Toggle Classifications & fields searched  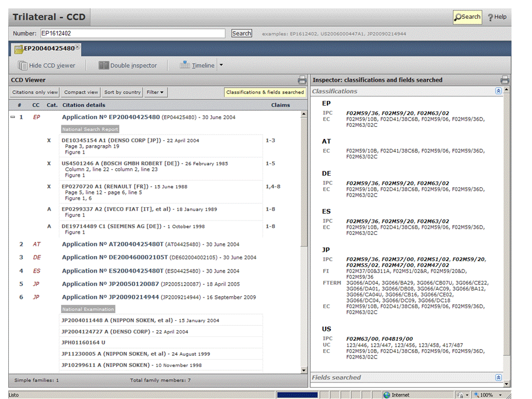point(265,93)
